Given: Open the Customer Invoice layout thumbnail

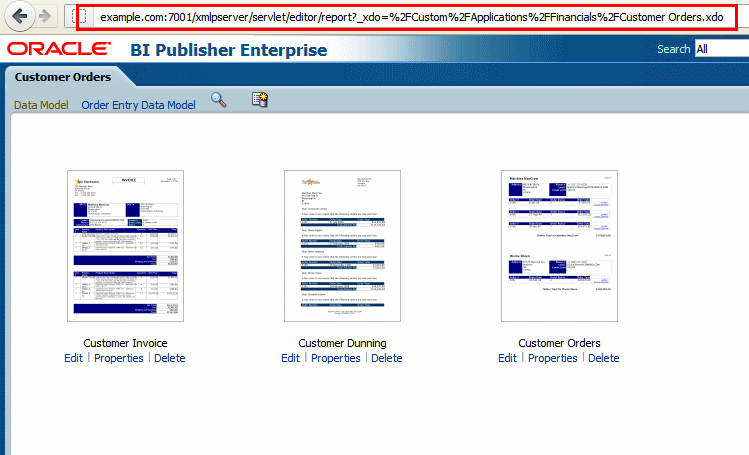Looking at the screenshot, I should [126, 246].
